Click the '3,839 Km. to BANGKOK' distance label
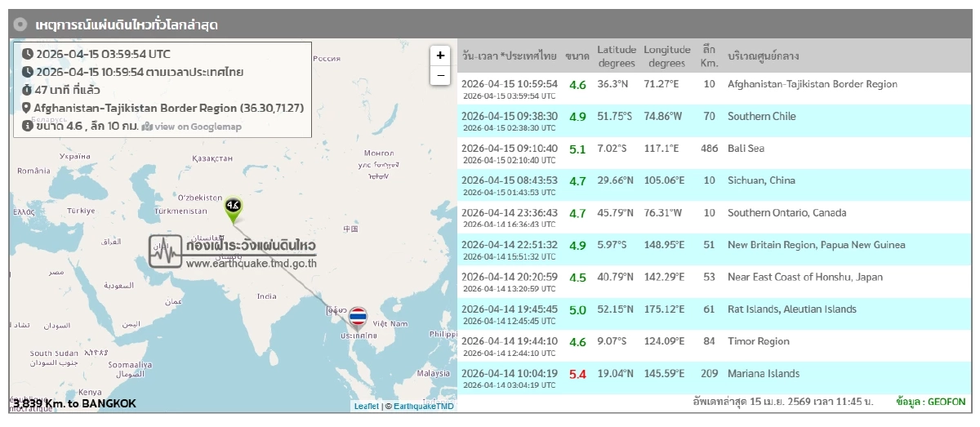Screen dimensions: 980x427 (74, 403)
